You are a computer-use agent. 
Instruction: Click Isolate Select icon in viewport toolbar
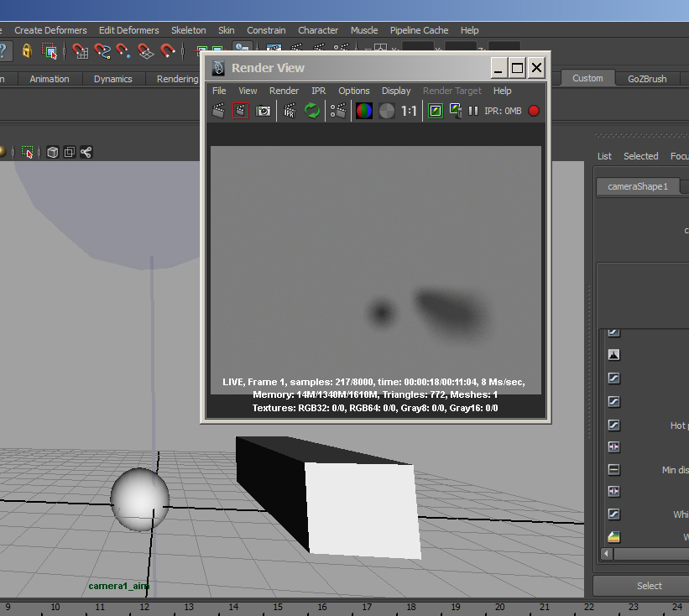coord(27,153)
